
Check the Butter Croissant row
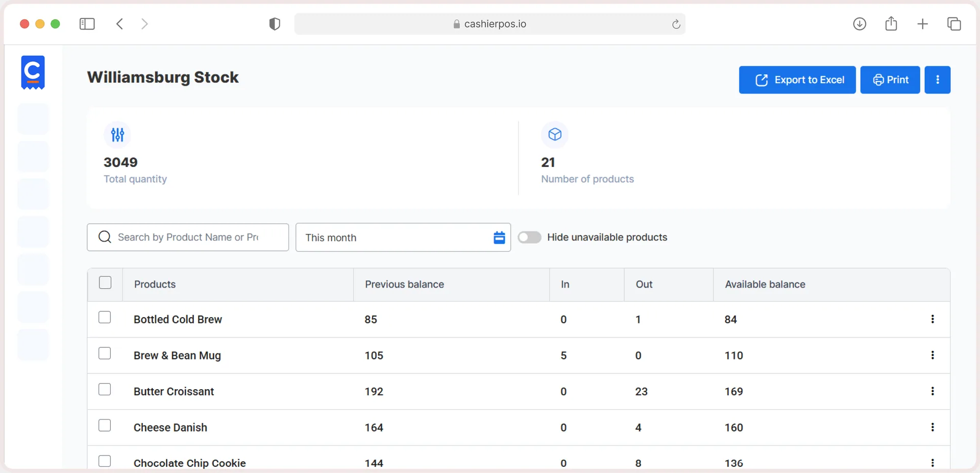(105, 390)
